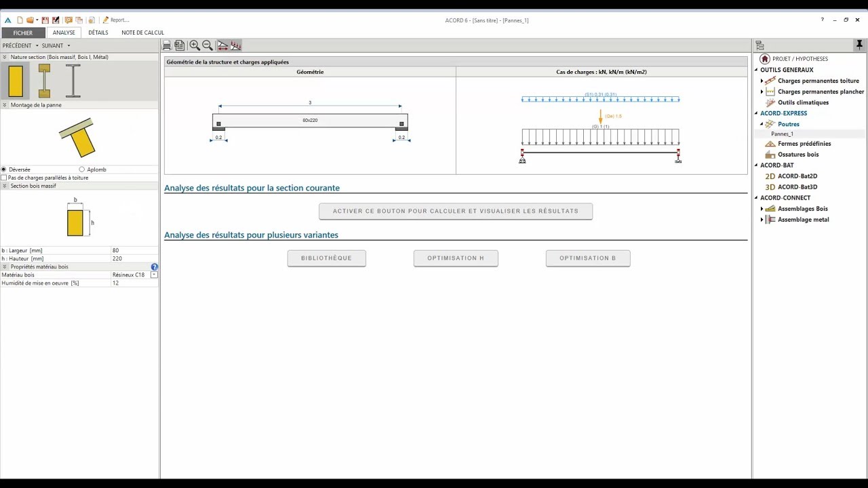Go back with PRÉCÉDENT
Screen dimensions: 868x488
(17, 45)
